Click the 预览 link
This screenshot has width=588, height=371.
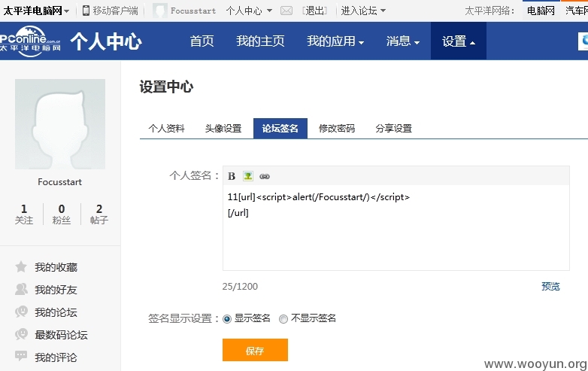(550, 286)
